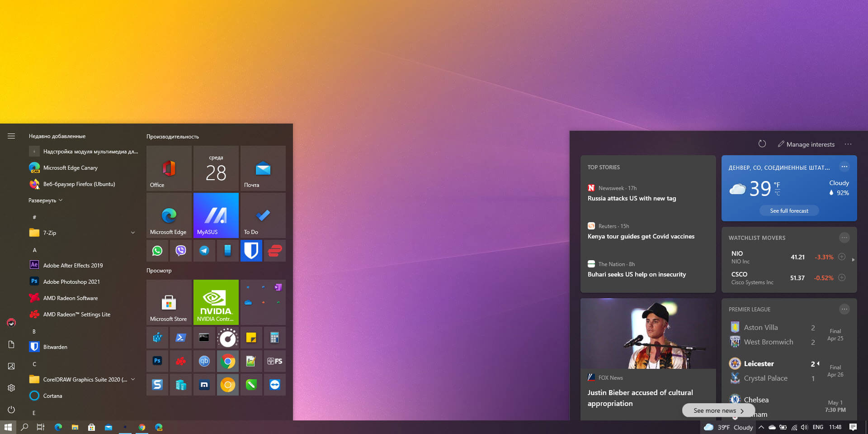Open Pictures from Start sidebar
Image resolution: width=868 pixels, height=434 pixels.
[x=11, y=366]
